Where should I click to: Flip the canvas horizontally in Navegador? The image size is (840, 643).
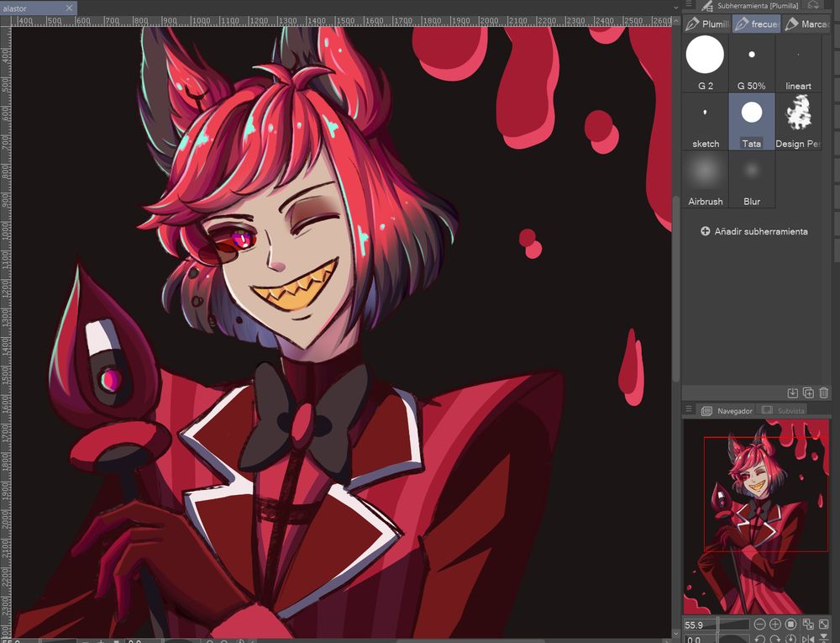click(x=808, y=639)
